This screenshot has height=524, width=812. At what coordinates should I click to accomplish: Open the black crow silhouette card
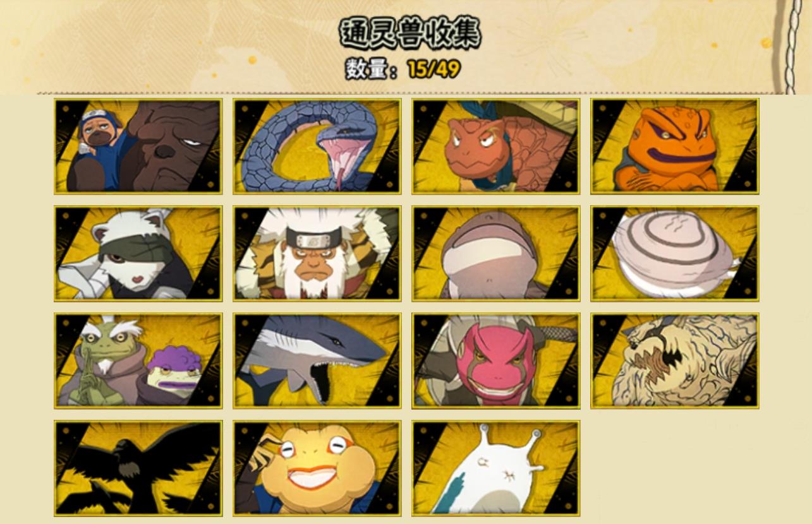138,468
